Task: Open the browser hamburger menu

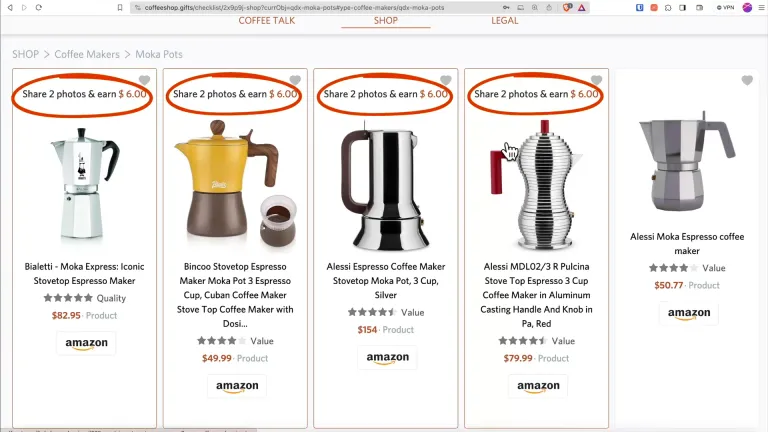Action: 761,7
